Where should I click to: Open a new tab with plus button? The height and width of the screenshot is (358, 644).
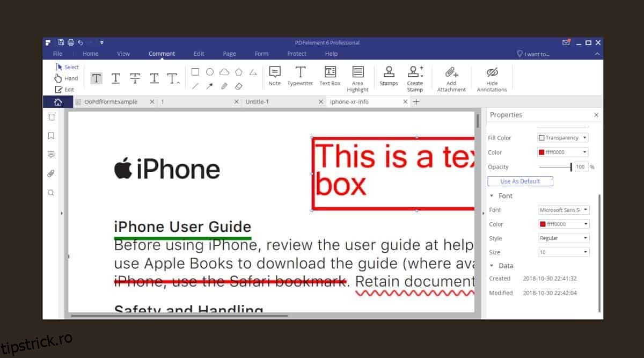click(416, 102)
